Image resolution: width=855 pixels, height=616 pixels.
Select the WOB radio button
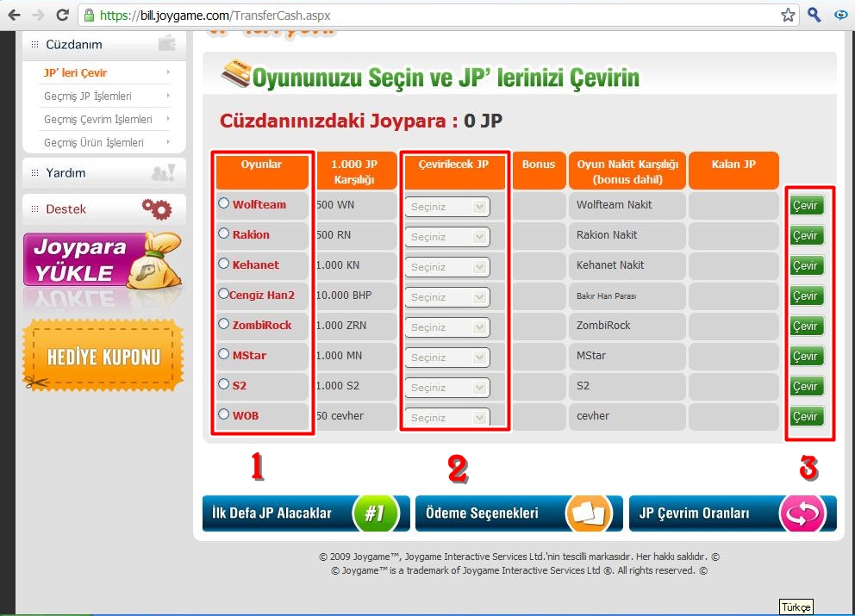pyautogui.click(x=223, y=414)
